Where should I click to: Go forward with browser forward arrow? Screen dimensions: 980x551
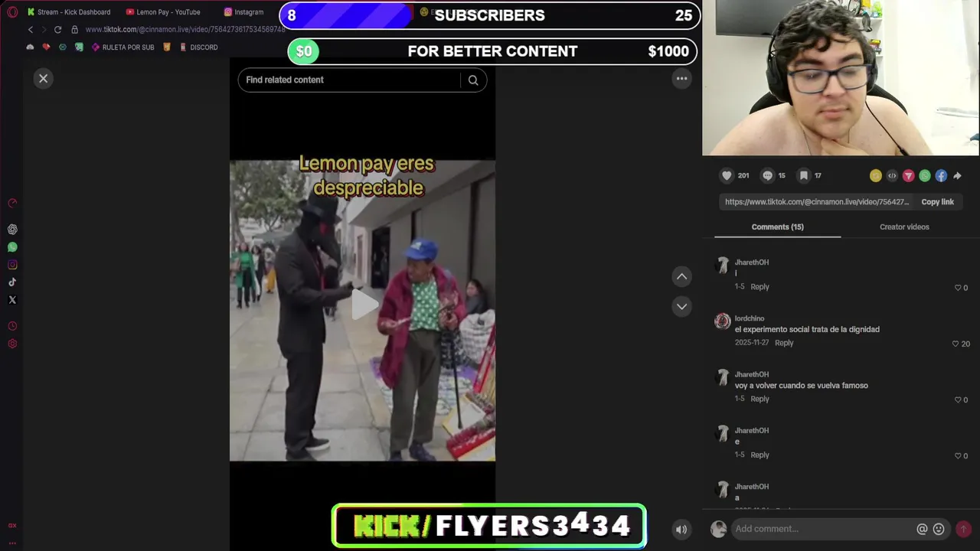click(x=44, y=30)
